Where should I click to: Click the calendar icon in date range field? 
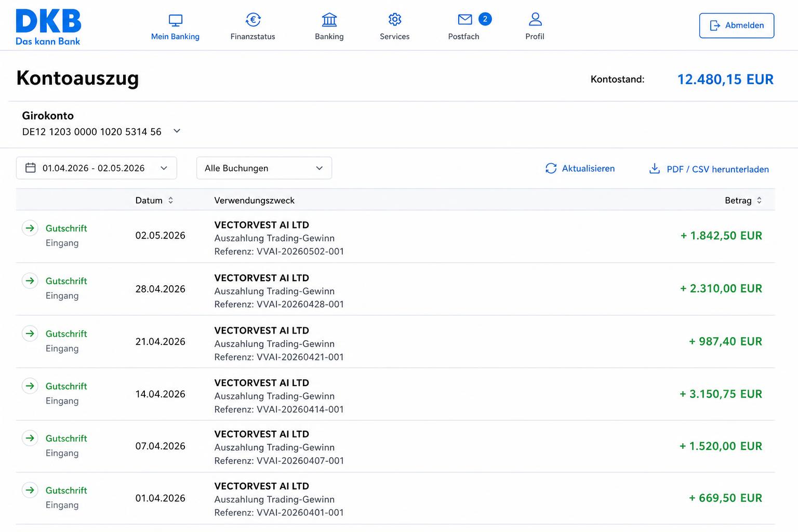31,168
